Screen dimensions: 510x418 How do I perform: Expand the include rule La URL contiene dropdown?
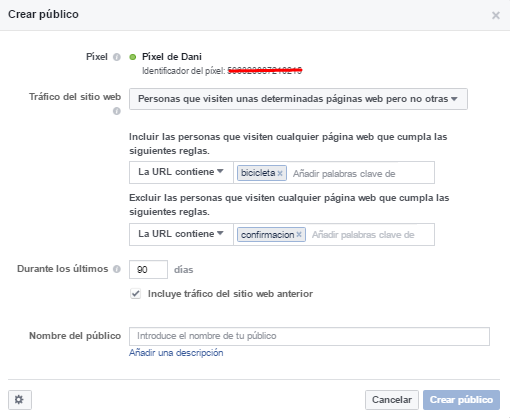181,172
